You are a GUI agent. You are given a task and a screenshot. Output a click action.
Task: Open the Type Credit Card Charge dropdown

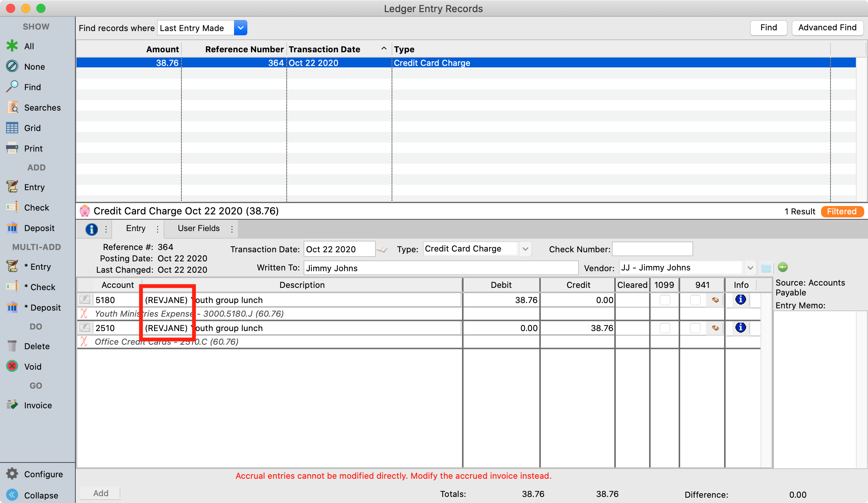(525, 249)
